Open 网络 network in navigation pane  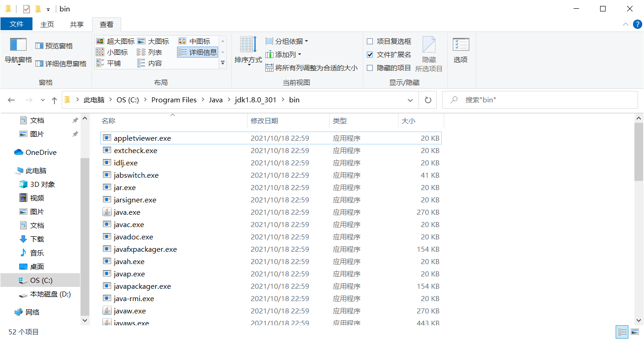click(27, 312)
